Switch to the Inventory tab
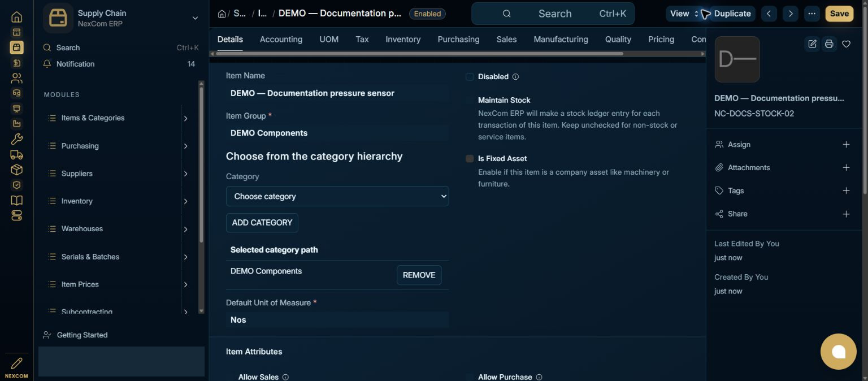868x381 pixels. pyautogui.click(x=403, y=39)
